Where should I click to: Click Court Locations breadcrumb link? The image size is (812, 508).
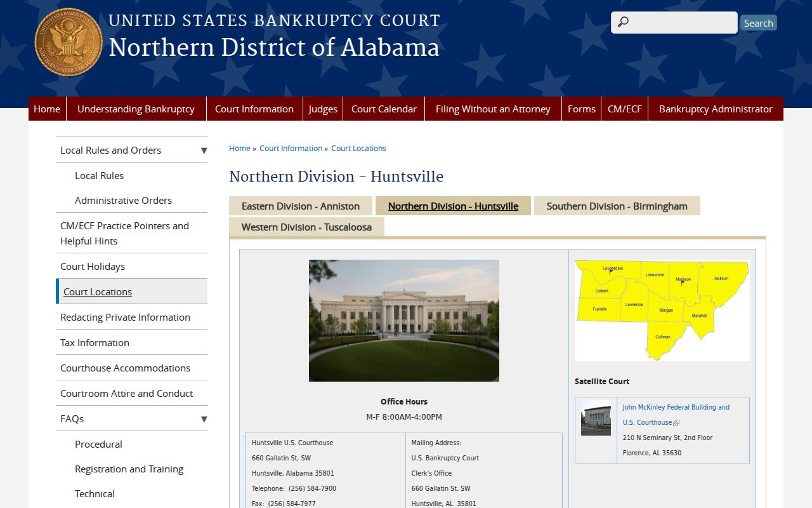[x=358, y=148]
